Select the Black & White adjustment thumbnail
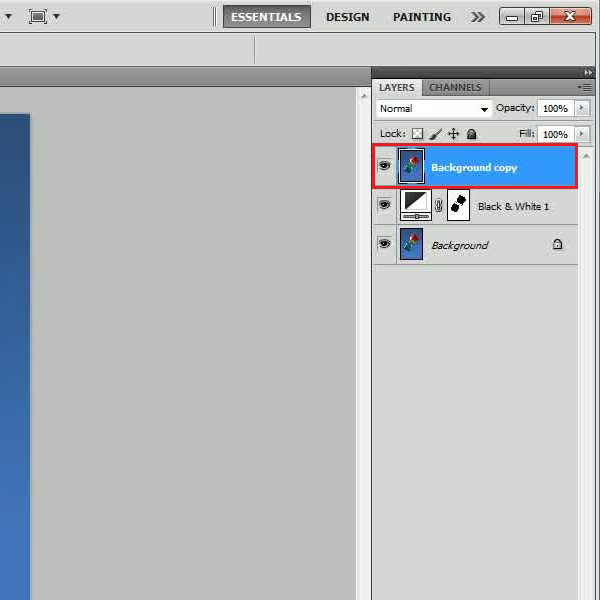The height and width of the screenshot is (600, 600). click(x=416, y=205)
